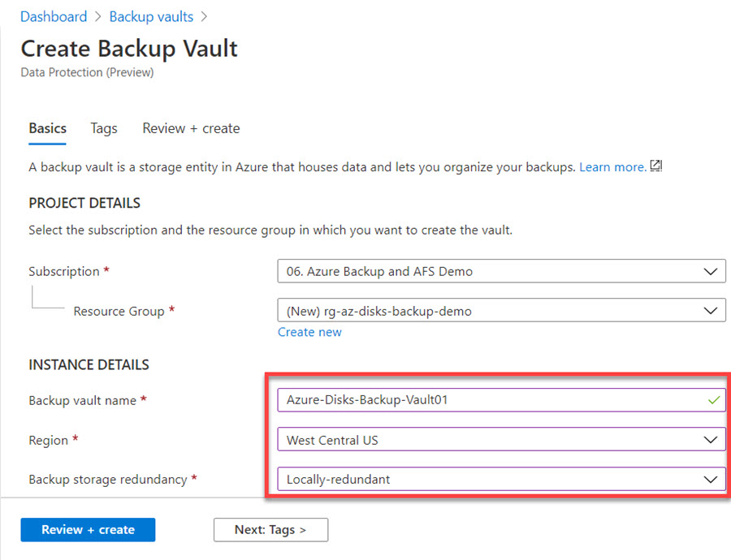Open the Region dropdown
The image size is (731, 560).
[x=501, y=439]
